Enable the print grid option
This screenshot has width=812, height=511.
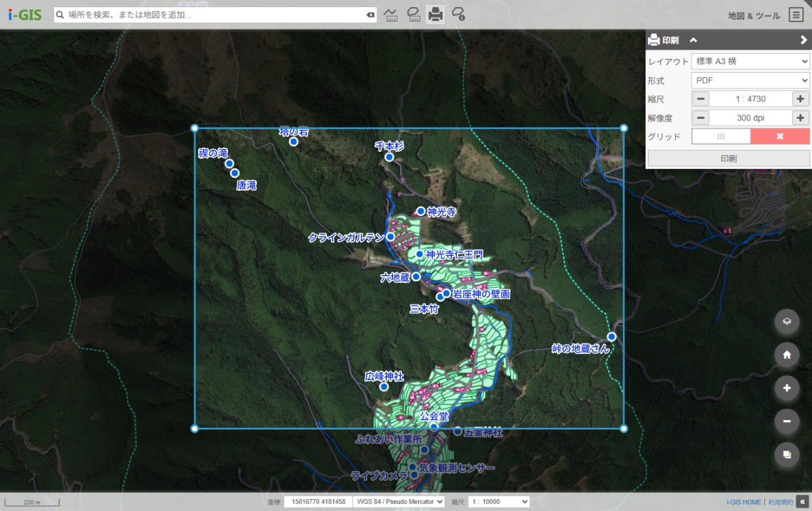(x=721, y=136)
